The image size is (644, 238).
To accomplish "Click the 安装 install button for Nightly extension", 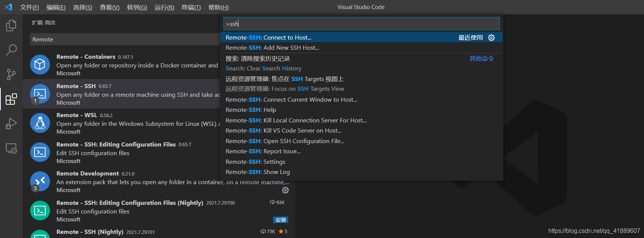I will point(281,220).
